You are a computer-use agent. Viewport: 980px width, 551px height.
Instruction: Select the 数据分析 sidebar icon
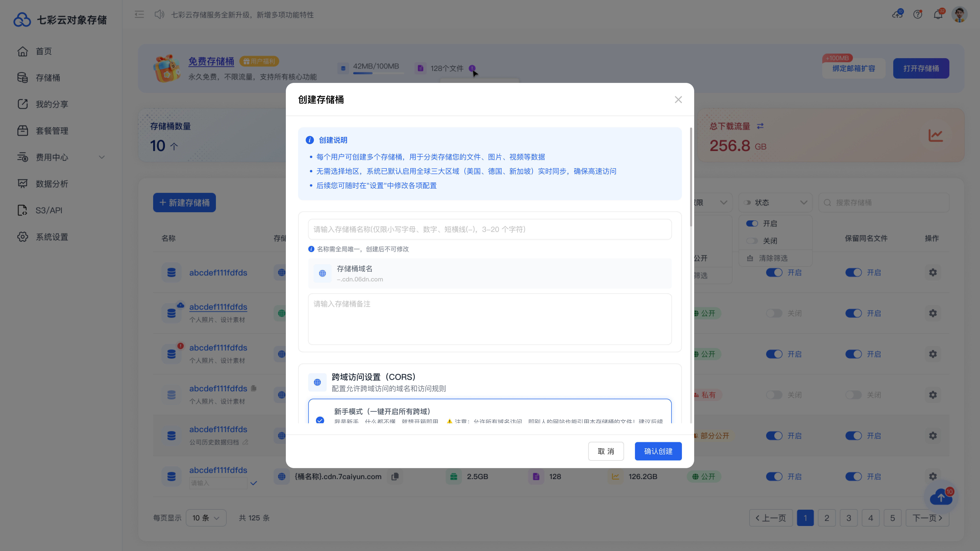tap(23, 184)
